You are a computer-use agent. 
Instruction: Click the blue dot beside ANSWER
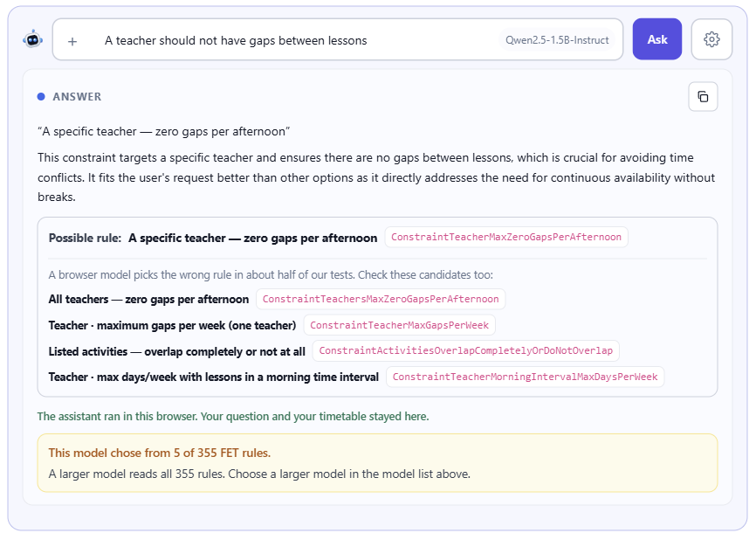pyautogui.click(x=41, y=97)
